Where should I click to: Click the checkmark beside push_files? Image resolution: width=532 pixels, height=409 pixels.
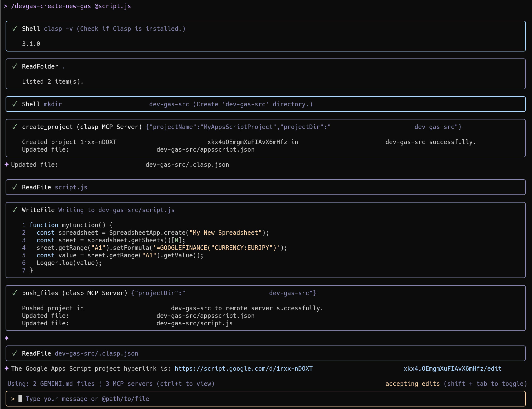point(15,293)
